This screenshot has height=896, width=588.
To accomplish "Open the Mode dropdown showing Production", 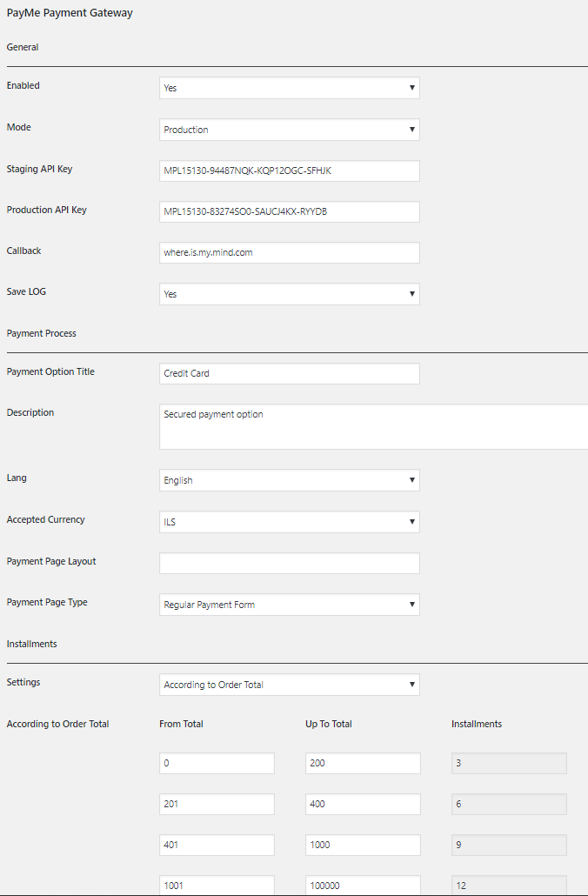I will [289, 130].
